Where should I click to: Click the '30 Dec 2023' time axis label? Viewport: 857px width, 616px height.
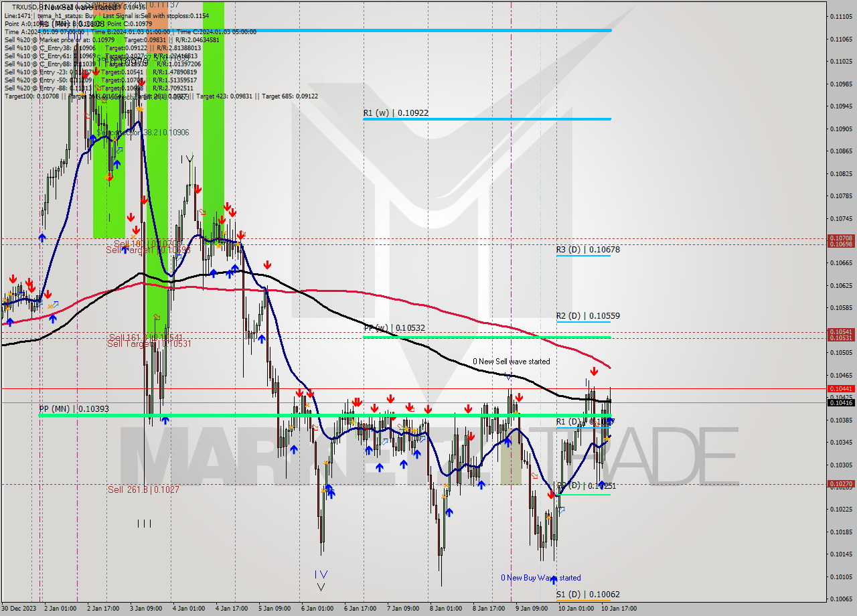point(19,609)
